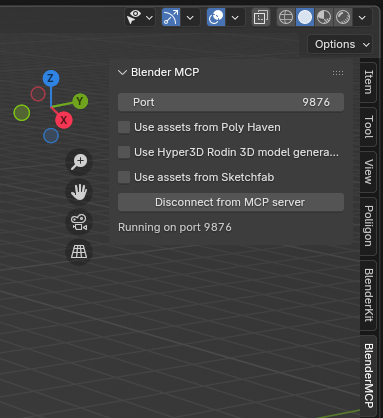The image size is (383, 418).
Task: Click the pan view hand icon
Action: pos(79,192)
